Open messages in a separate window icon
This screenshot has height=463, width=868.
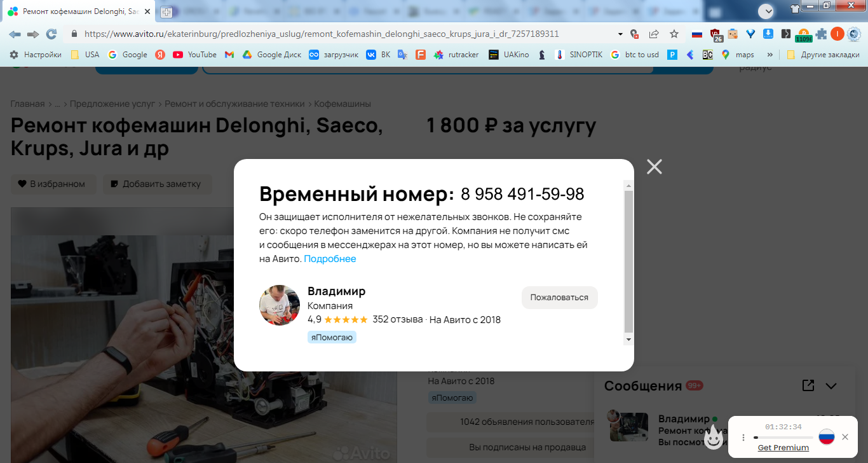[x=808, y=385]
